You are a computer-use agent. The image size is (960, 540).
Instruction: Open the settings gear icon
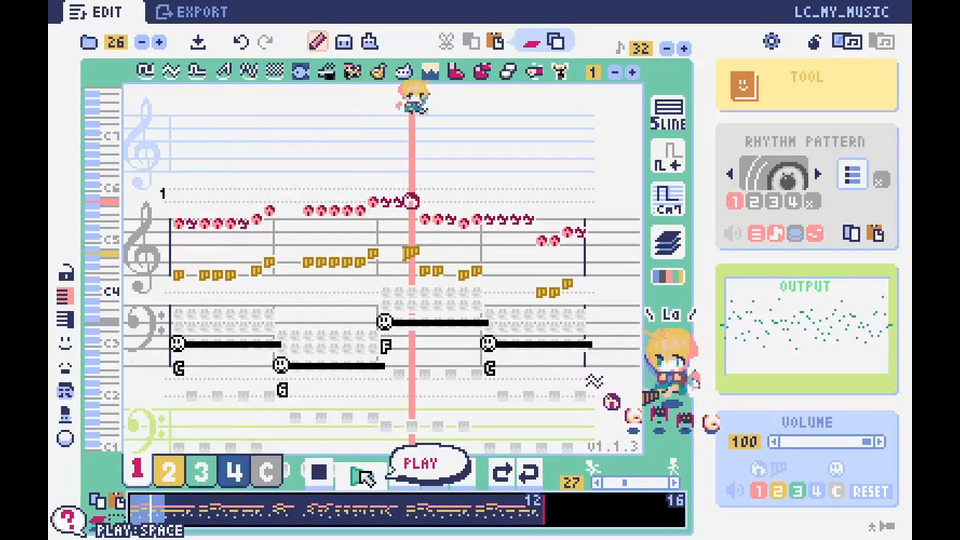[x=771, y=42]
